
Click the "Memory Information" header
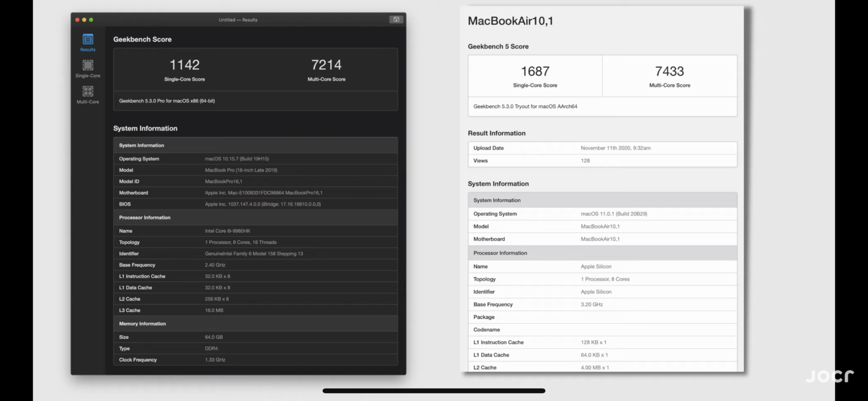pos(143,324)
